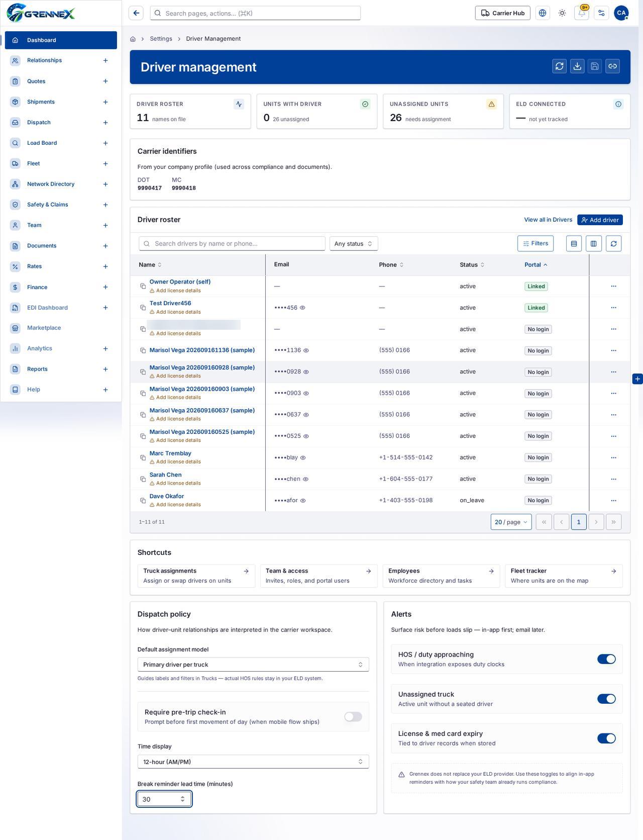This screenshot has height=840, width=643.
Task: Open the column settings icon in roster toolbar
Action: point(594,243)
